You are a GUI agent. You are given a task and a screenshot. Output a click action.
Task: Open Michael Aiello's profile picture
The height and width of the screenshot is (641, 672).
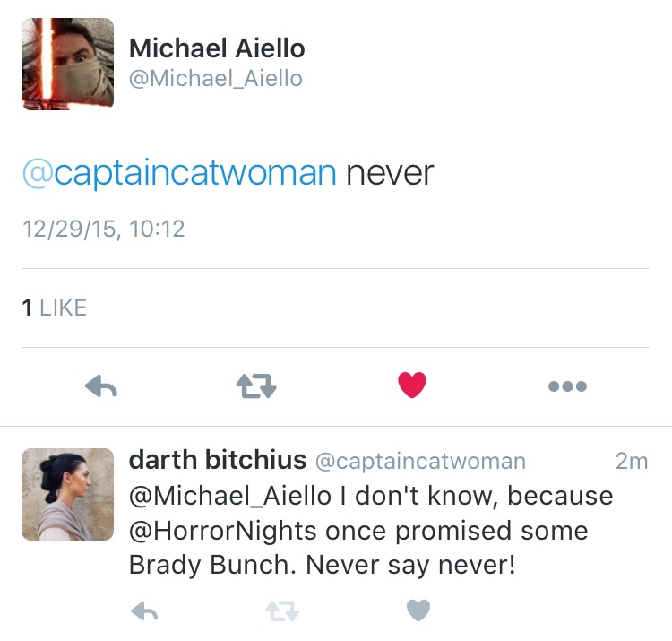point(67,64)
